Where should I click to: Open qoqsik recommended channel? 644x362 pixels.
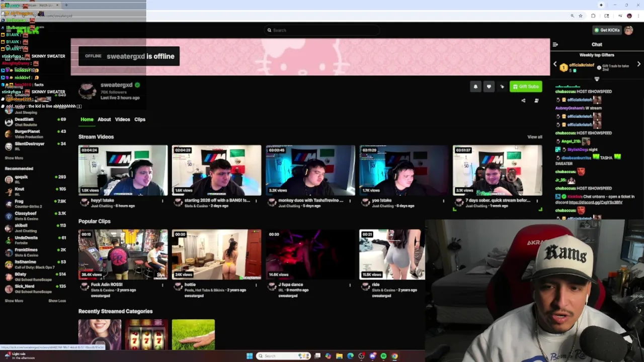(35, 179)
